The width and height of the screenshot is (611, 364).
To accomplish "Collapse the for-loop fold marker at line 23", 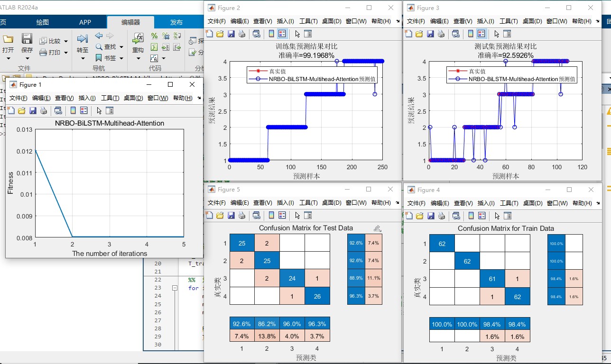I will 175,288.
